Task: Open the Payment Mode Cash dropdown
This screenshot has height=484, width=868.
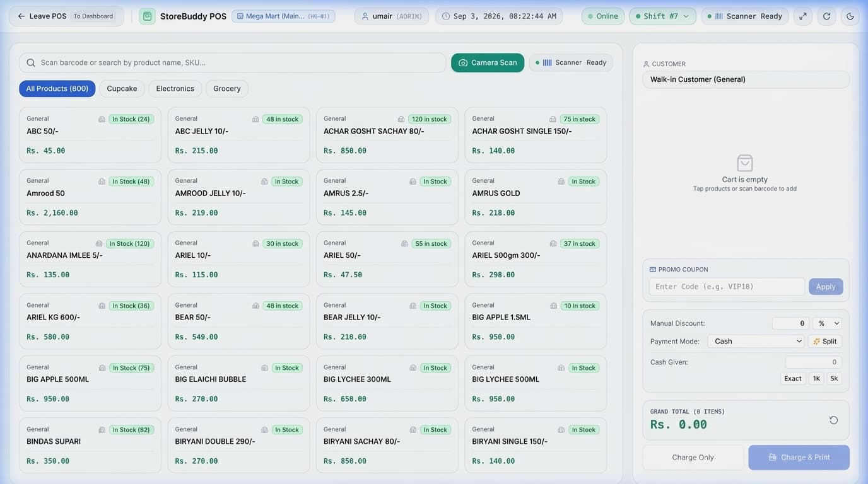Action: pyautogui.click(x=756, y=342)
